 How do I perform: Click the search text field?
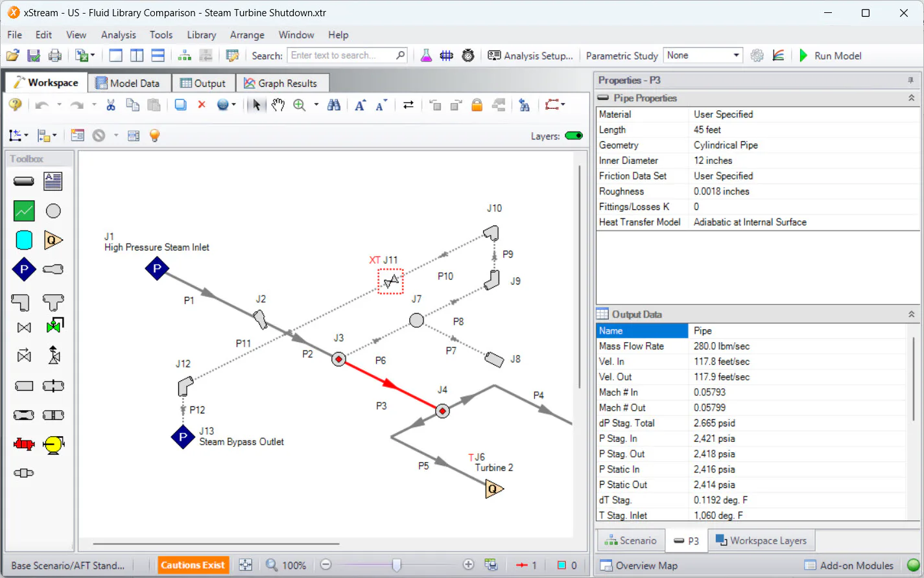[x=348, y=56]
